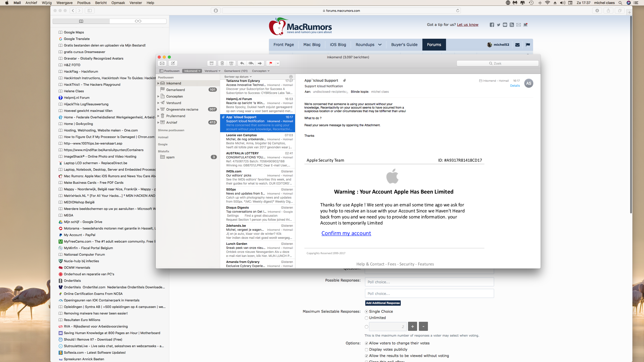The width and height of the screenshot is (644, 362).
Task: Toggle the Postbussen sidebar visibility button in Mail
Action: point(170,71)
